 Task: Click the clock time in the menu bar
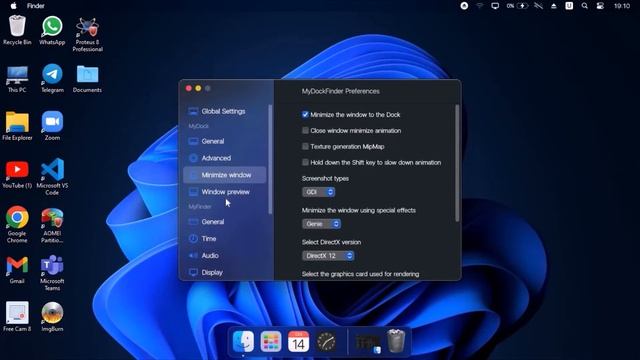(622, 6)
